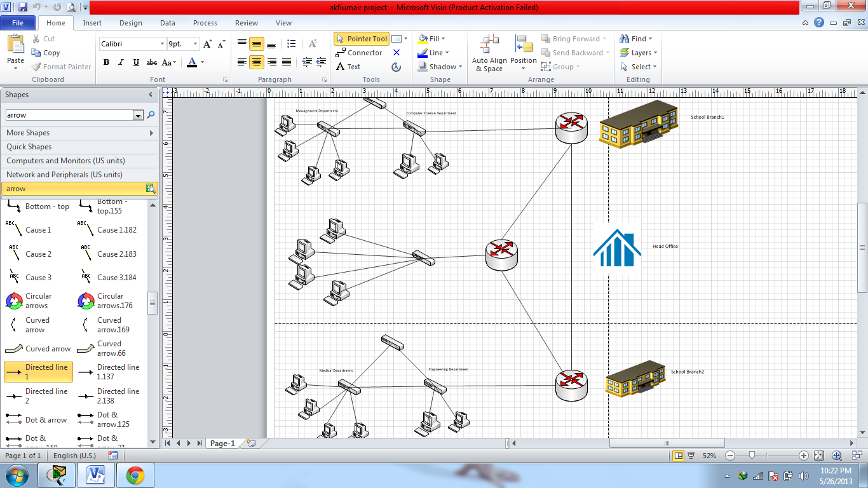Open the font size dropdown
Viewport: 868px width, 488px height.
(x=194, y=43)
